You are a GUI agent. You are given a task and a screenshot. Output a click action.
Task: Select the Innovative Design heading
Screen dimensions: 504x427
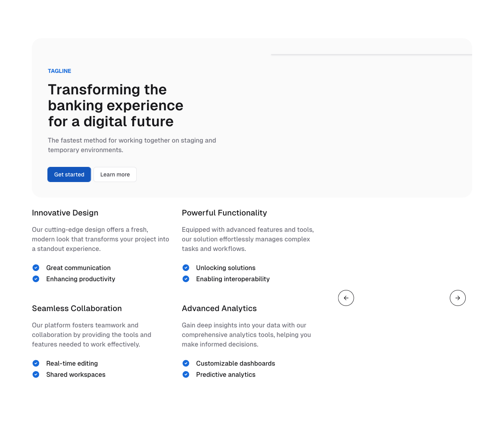click(65, 213)
